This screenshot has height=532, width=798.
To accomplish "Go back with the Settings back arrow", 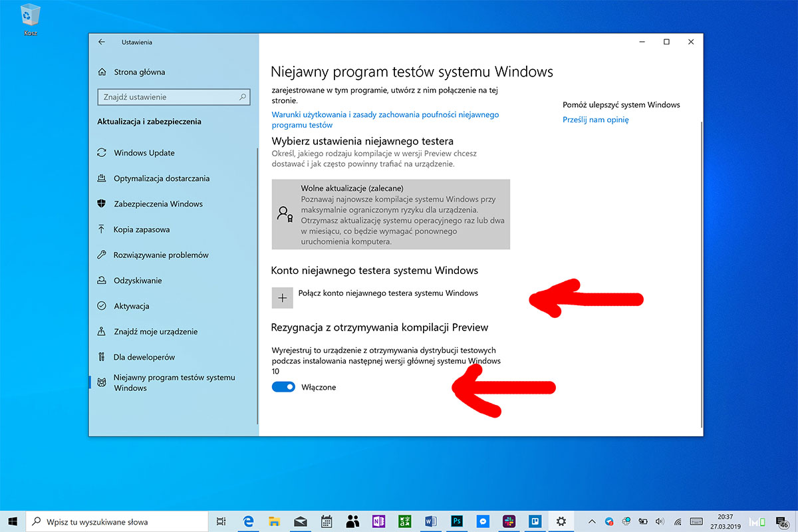I will (102, 42).
